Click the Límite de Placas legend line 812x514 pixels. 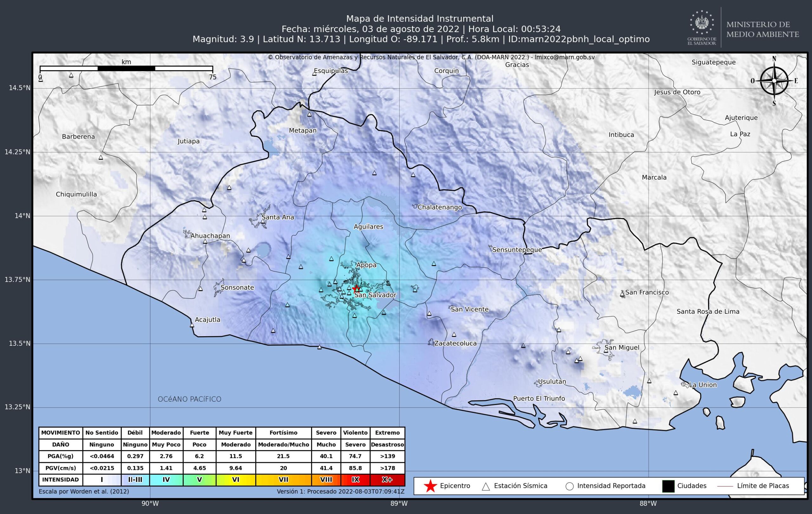725,486
